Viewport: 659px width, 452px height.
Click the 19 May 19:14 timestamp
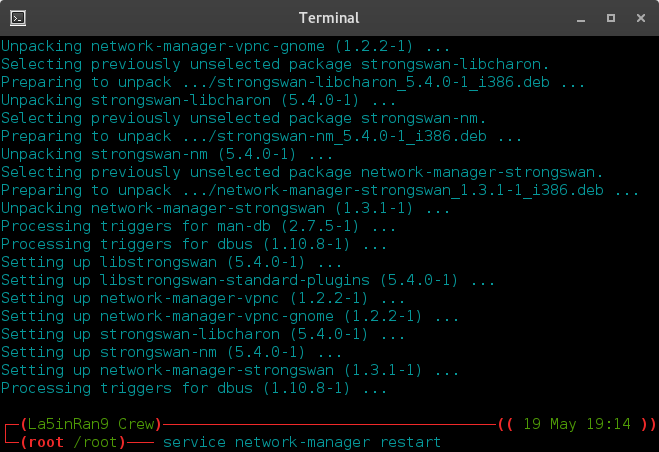(x=577, y=424)
